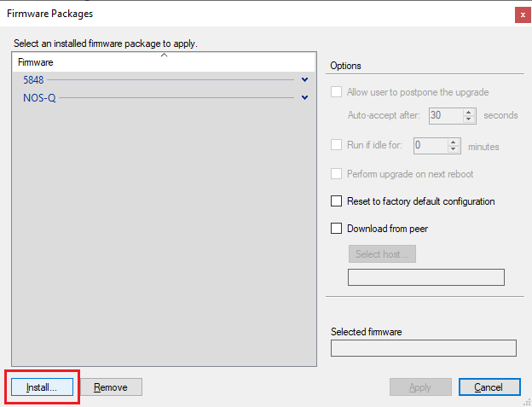
Task: Decrease idle minutes with down arrow
Action: pyautogui.click(x=454, y=149)
